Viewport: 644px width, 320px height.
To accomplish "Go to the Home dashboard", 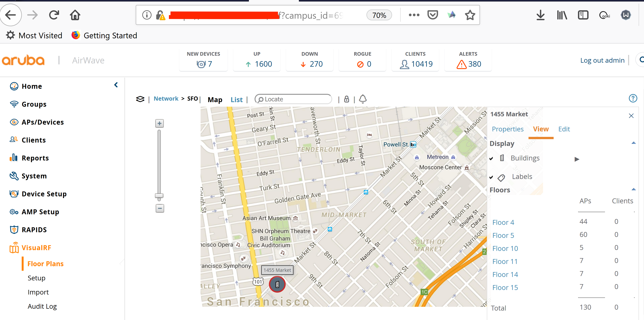I will tap(32, 86).
